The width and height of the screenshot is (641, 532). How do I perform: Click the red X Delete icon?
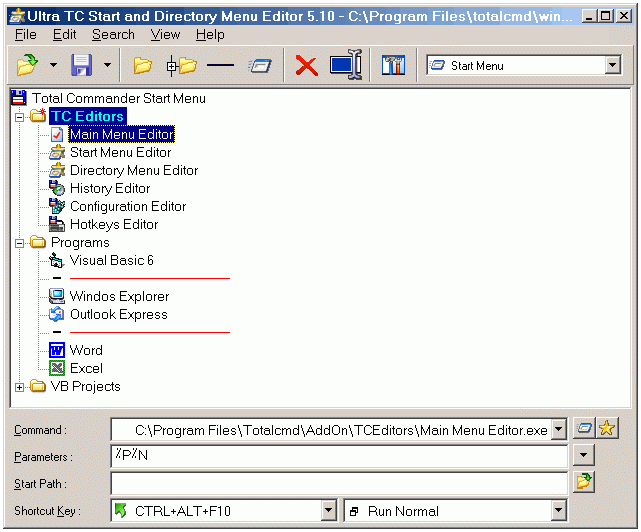pyautogui.click(x=307, y=66)
